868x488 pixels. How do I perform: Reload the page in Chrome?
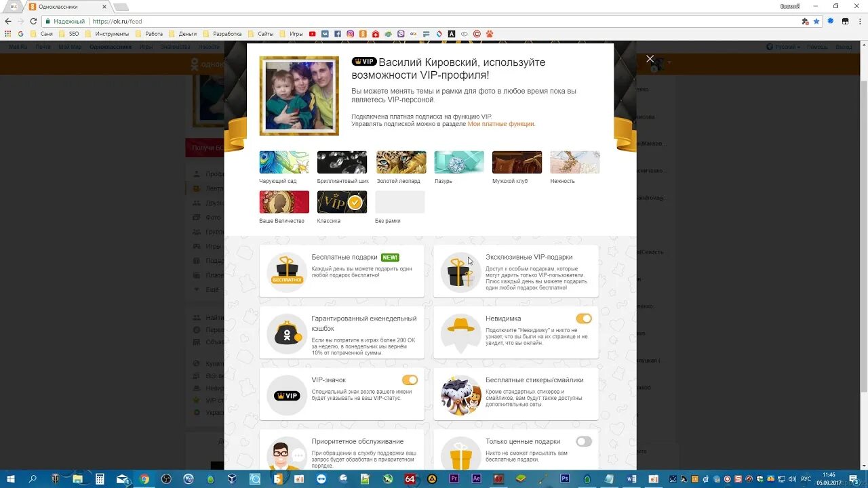(x=33, y=22)
